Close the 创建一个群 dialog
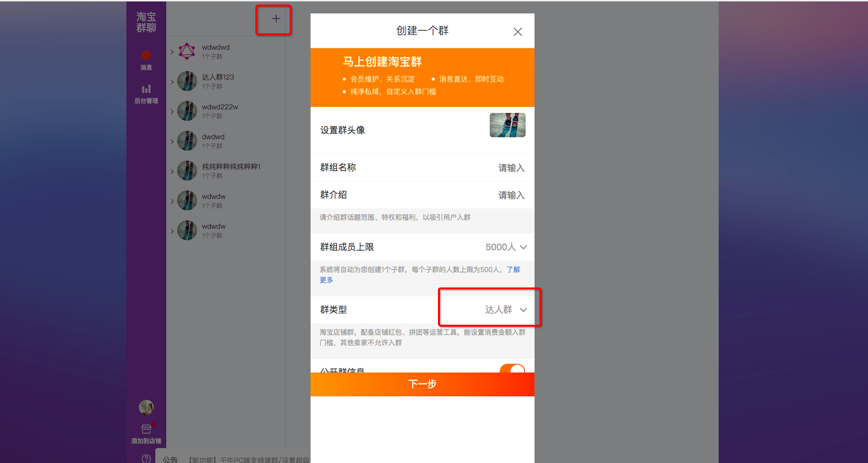This screenshot has width=868, height=463. pyautogui.click(x=518, y=32)
